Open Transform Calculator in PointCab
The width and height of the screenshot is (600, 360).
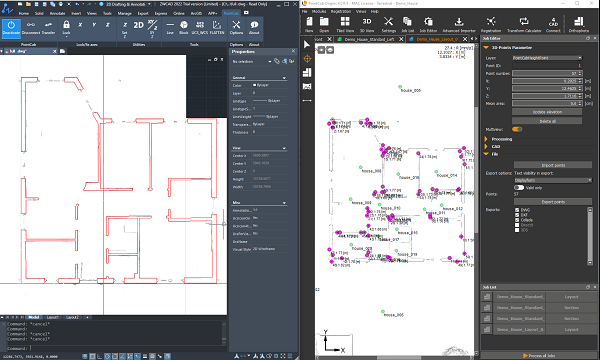coord(524,25)
